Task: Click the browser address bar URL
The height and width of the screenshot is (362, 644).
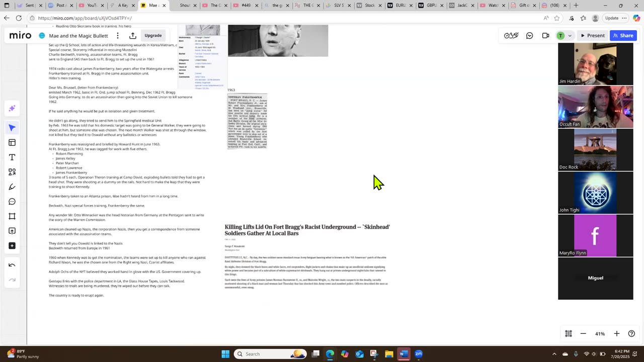Action: tap(85, 18)
